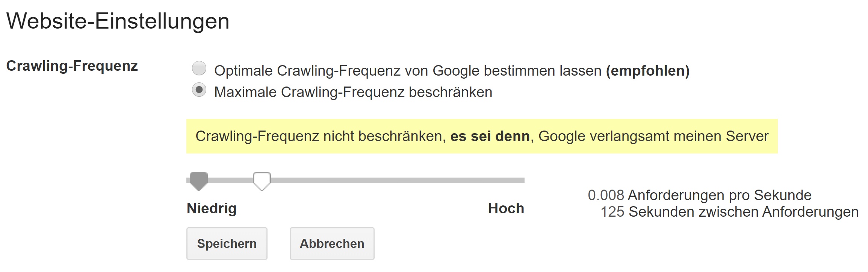Viewport: 868px width, 272px height.
Task: Click the bold "es sei denn" text
Action: [x=489, y=136]
